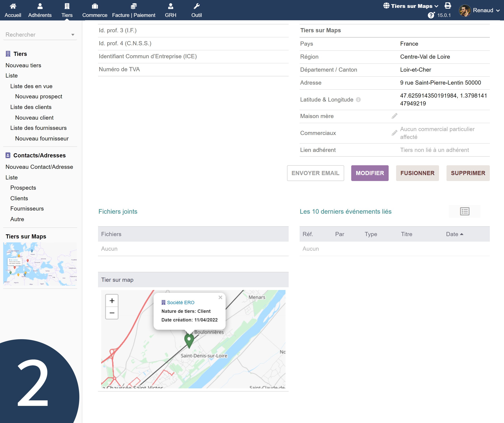Open the Tiers sur Maps thumbnail

[40, 264]
